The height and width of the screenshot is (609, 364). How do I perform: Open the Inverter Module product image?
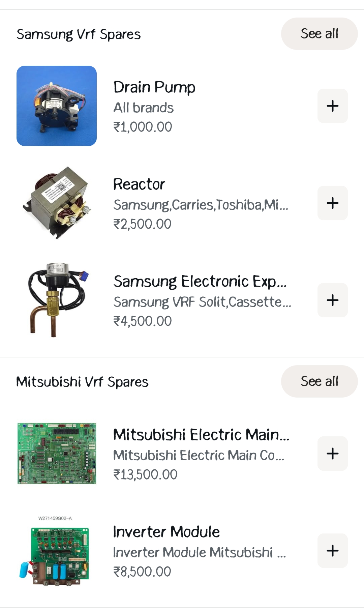[x=57, y=551]
